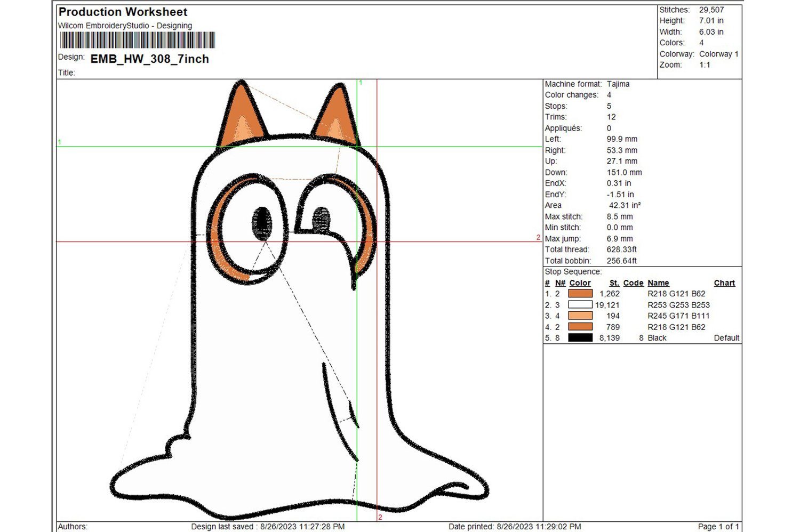The height and width of the screenshot is (532, 800).
Task: Select the black swatch for stop 5
Action: coord(580,338)
